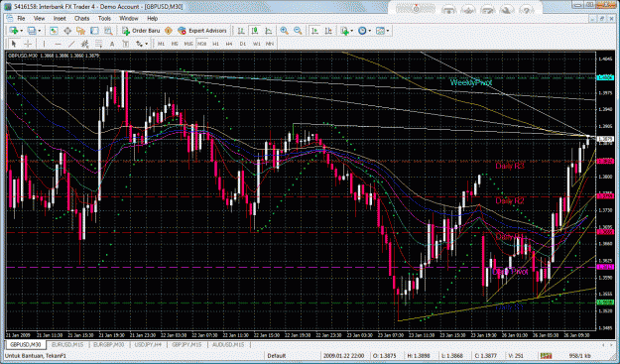
Task: Open the MetaEditor yellow diamond icon
Action: click(169, 31)
